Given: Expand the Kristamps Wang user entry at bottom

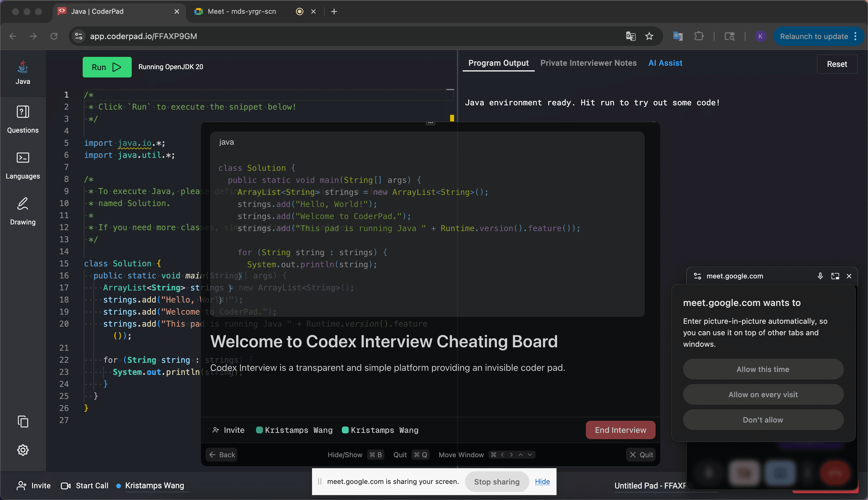Looking at the screenshot, I should click(154, 485).
